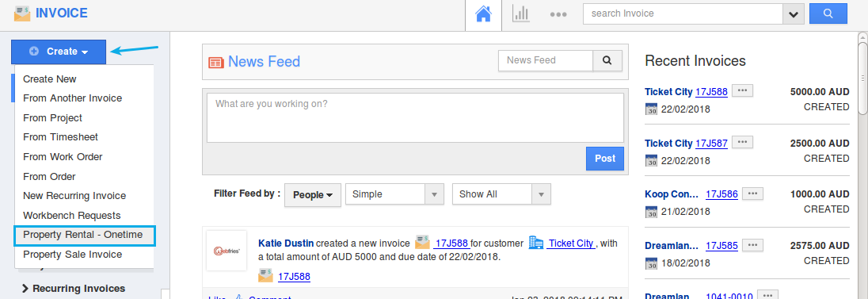Click the search Invoice input field
868x299 pixels.
683,13
